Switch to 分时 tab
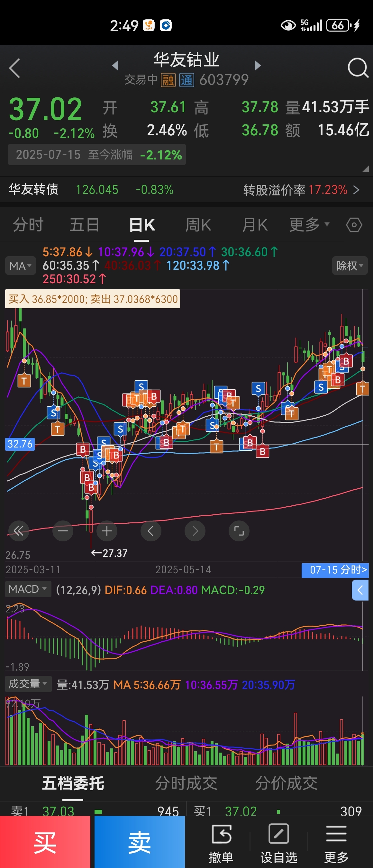 [x=28, y=225]
